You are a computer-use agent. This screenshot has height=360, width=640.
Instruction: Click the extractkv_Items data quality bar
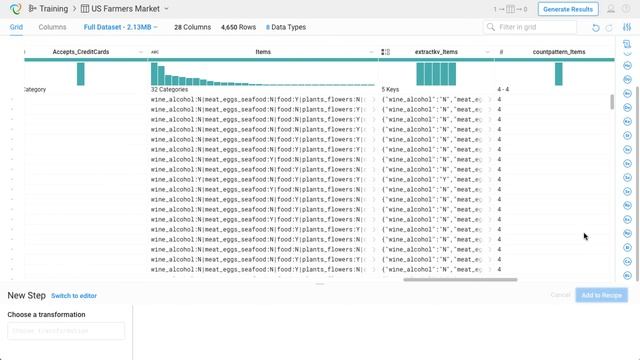tap(436, 60)
